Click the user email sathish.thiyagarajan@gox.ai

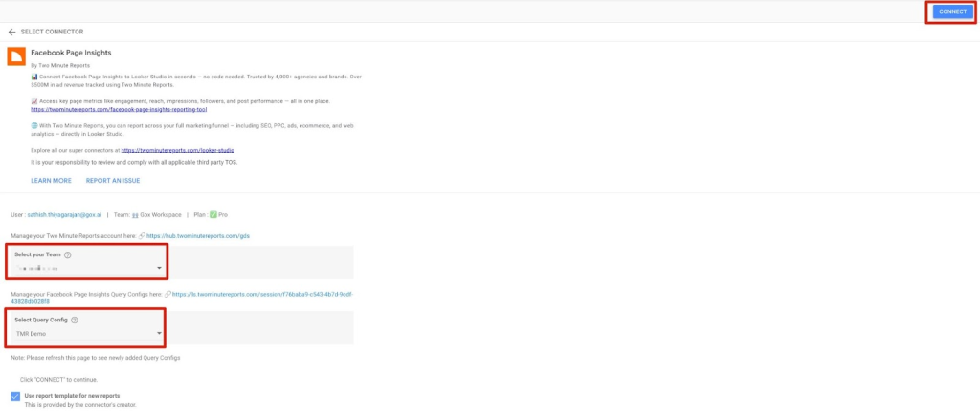point(64,215)
